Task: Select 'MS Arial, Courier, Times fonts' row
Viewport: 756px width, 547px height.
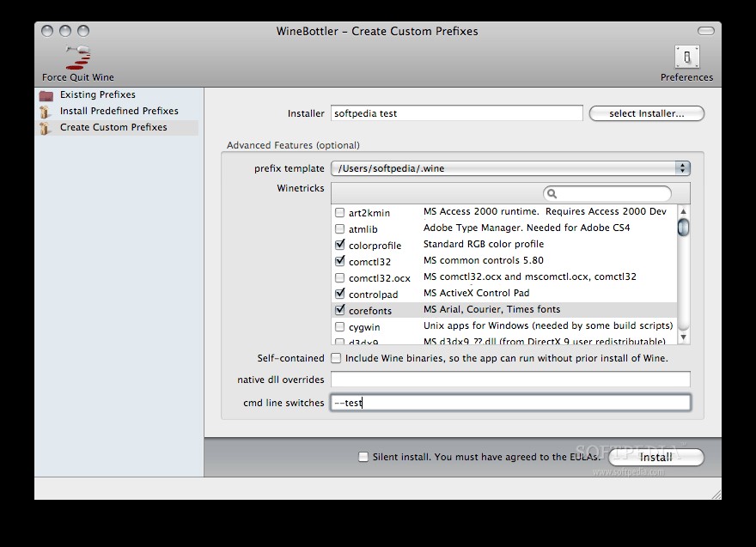Action: 503,310
